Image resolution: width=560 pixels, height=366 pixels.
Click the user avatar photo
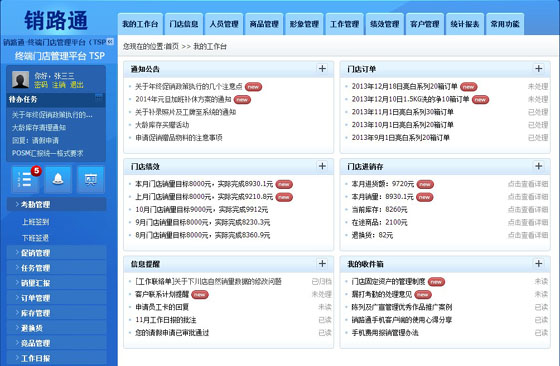coord(20,79)
